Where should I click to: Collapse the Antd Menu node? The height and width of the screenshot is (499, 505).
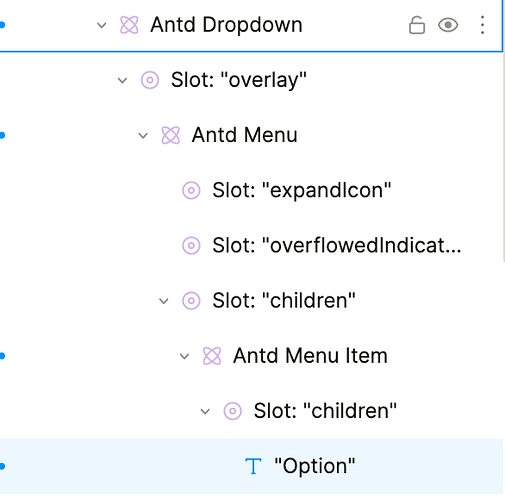[143, 136]
